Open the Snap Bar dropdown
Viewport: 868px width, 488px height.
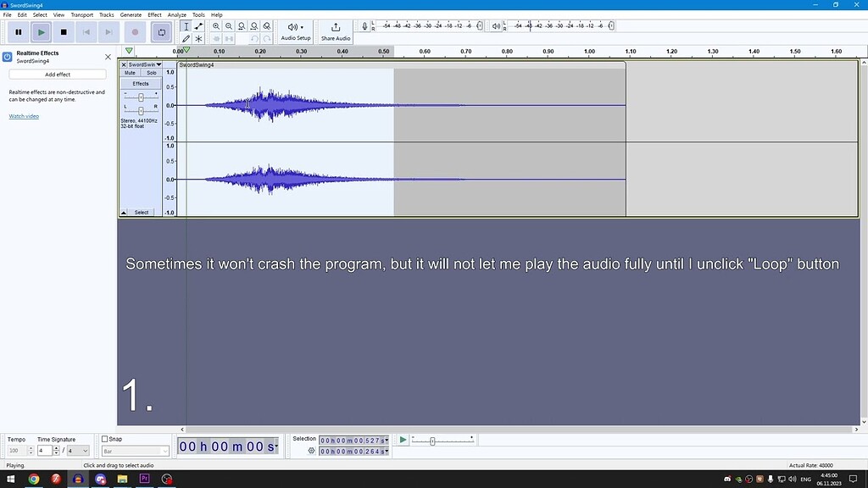135,451
